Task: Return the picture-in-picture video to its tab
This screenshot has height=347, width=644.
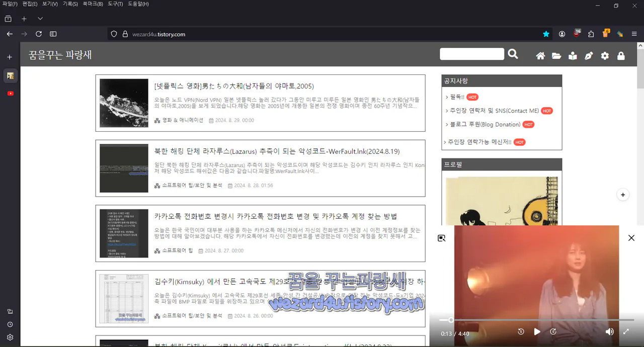Action: (x=441, y=238)
